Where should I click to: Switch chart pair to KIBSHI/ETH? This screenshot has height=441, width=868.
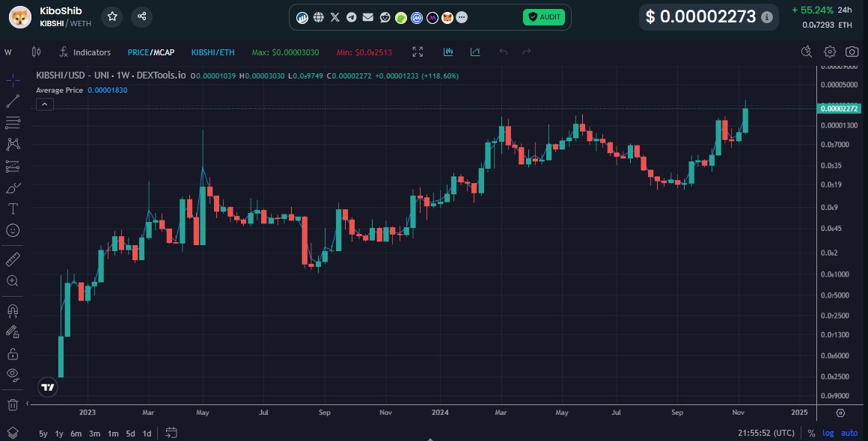(x=213, y=52)
